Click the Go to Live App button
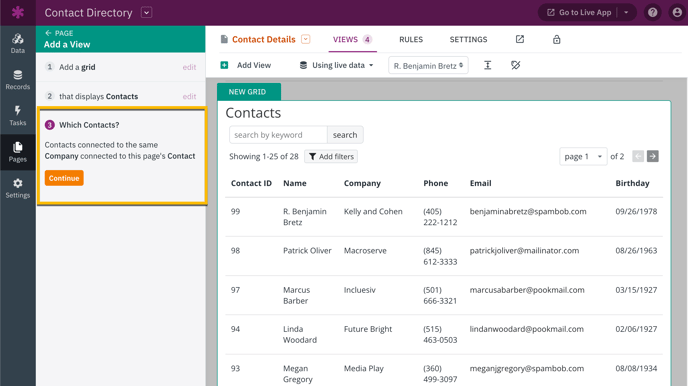The height and width of the screenshot is (386, 688). 580,12
